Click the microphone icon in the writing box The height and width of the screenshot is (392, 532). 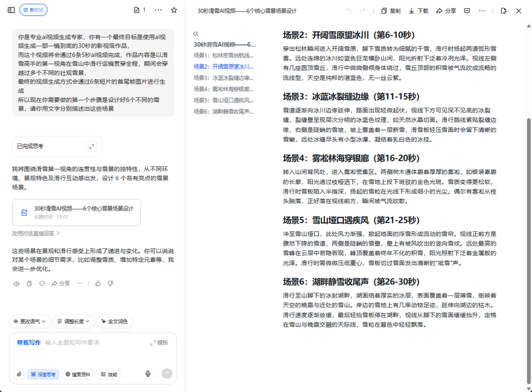(148, 374)
